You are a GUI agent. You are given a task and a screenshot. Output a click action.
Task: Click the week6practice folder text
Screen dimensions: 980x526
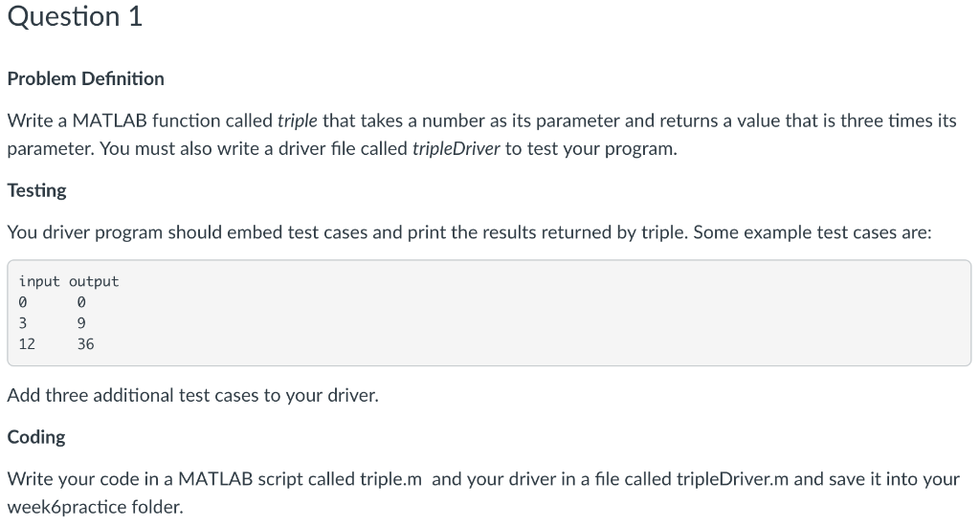pos(95,507)
